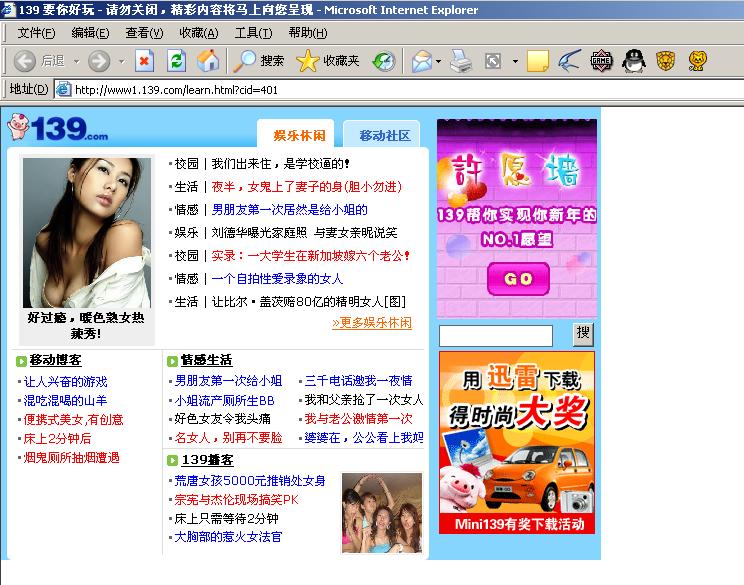The height and width of the screenshot is (585, 744).
Task: Open the History toolbar icon
Action: pos(383,61)
